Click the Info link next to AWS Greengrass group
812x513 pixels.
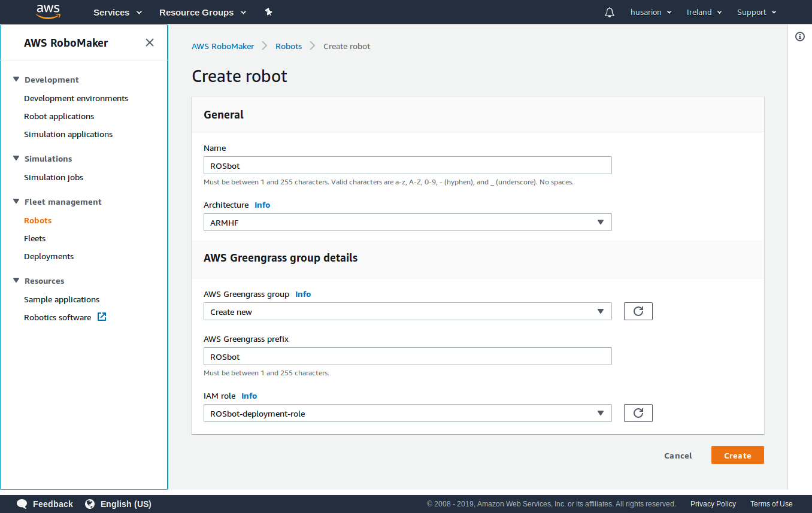point(303,294)
